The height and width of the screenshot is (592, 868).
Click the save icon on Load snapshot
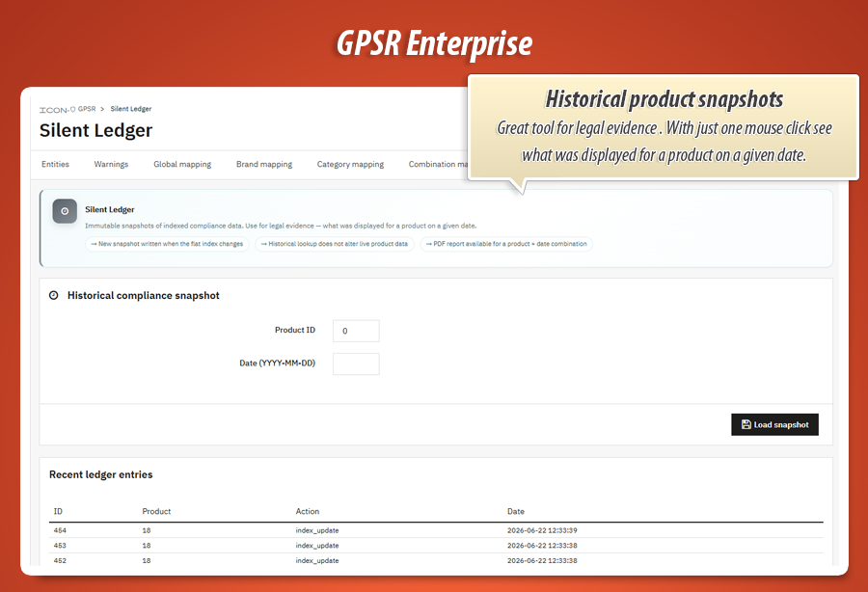(x=746, y=424)
